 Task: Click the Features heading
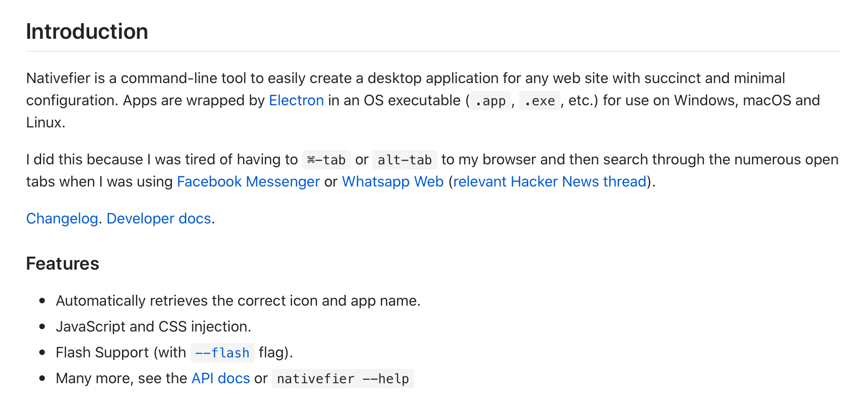tap(62, 264)
